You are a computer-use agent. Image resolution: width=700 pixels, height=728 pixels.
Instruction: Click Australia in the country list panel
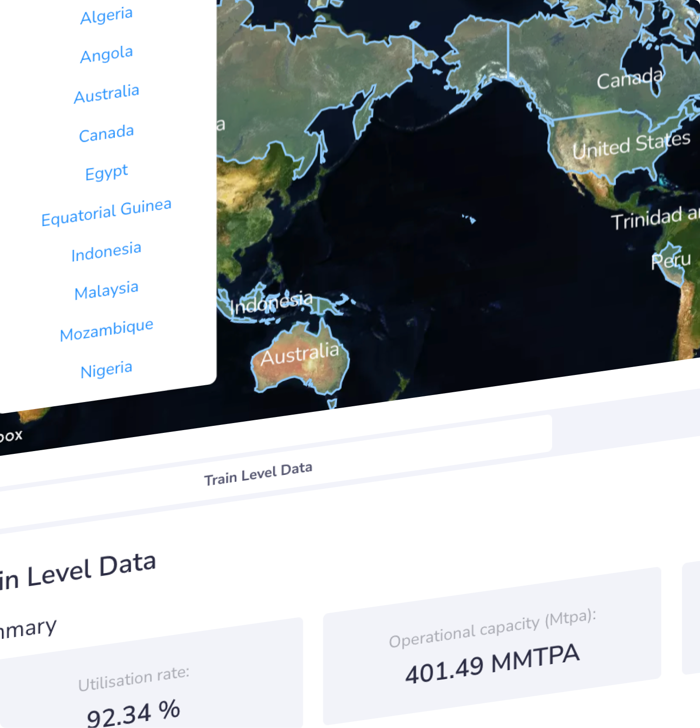click(x=106, y=94)
